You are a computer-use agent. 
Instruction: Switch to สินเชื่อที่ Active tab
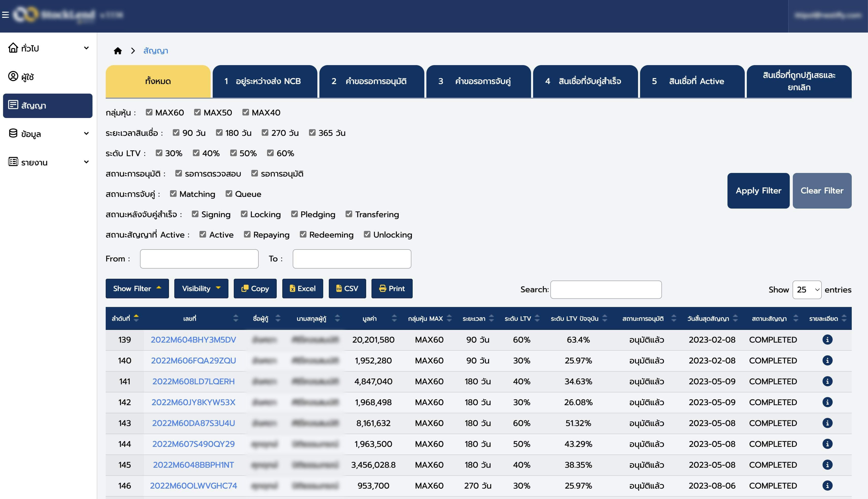[x=692, y=81]
